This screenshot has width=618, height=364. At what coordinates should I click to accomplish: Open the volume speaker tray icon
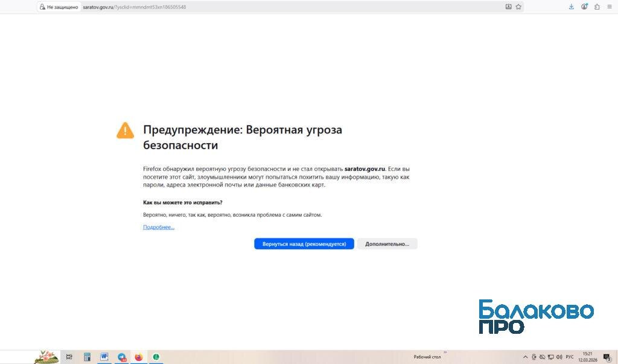click(x=559, y=357)
